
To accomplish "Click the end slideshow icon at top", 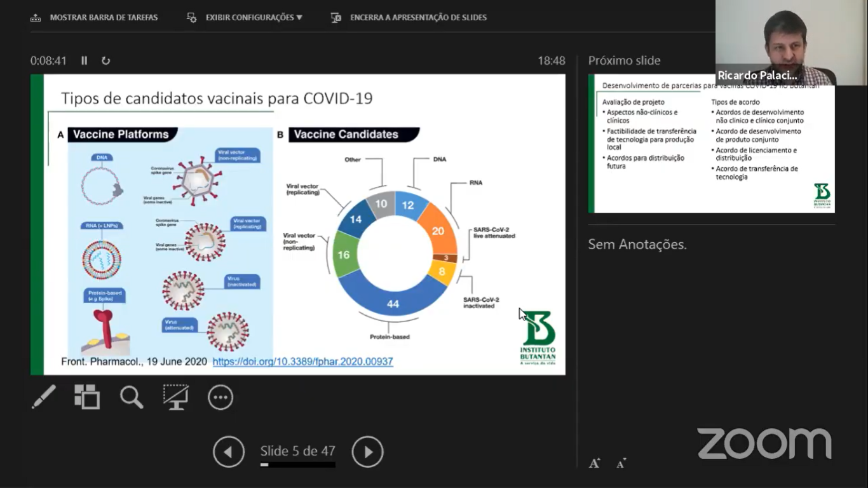I will click(x=336, y=18).
